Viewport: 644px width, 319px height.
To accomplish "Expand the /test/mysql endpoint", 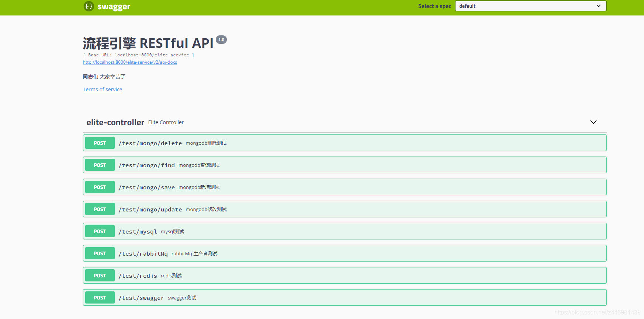I will [x=345, y=231].
